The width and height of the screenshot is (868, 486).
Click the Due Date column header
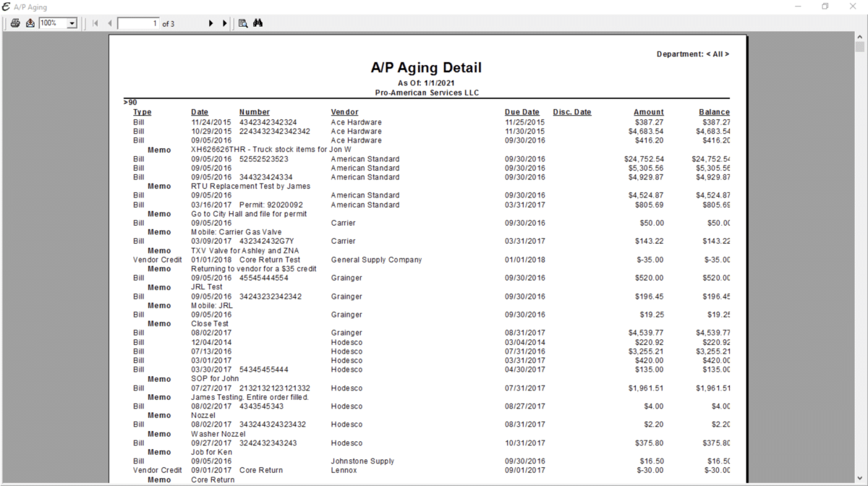click(522, 112)
